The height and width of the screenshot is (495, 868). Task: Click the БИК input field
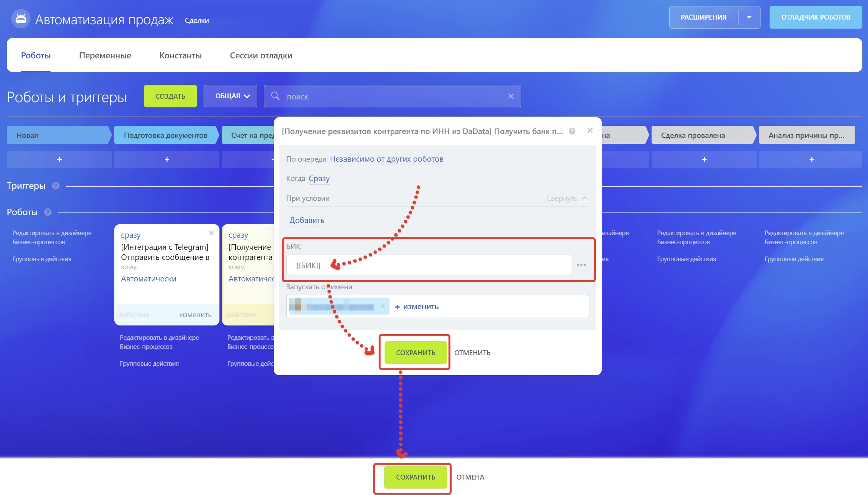point(429,265)
